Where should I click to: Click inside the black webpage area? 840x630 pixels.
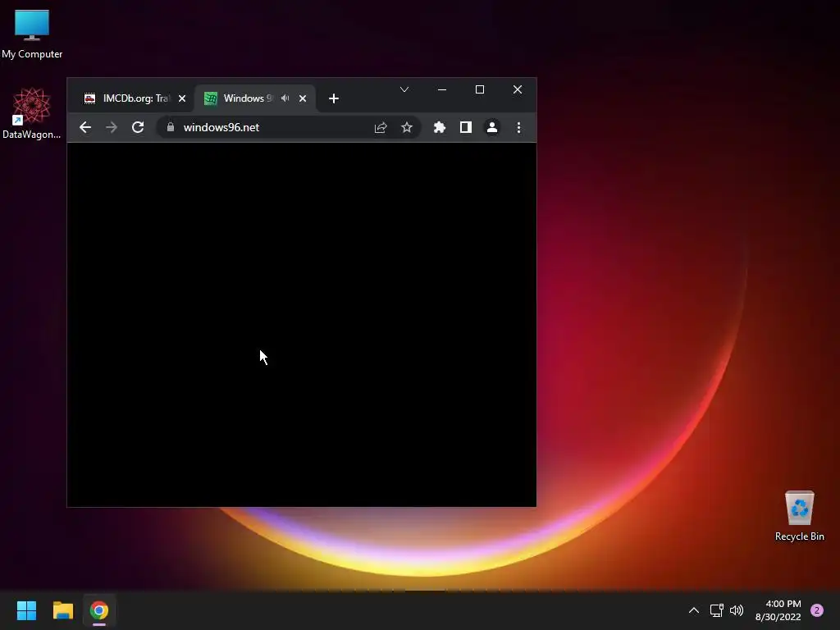tap(302, 325)
